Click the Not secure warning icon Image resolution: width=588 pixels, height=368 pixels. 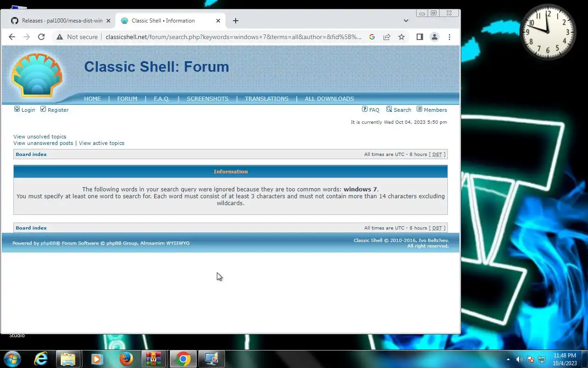click(x=60, y=37)
